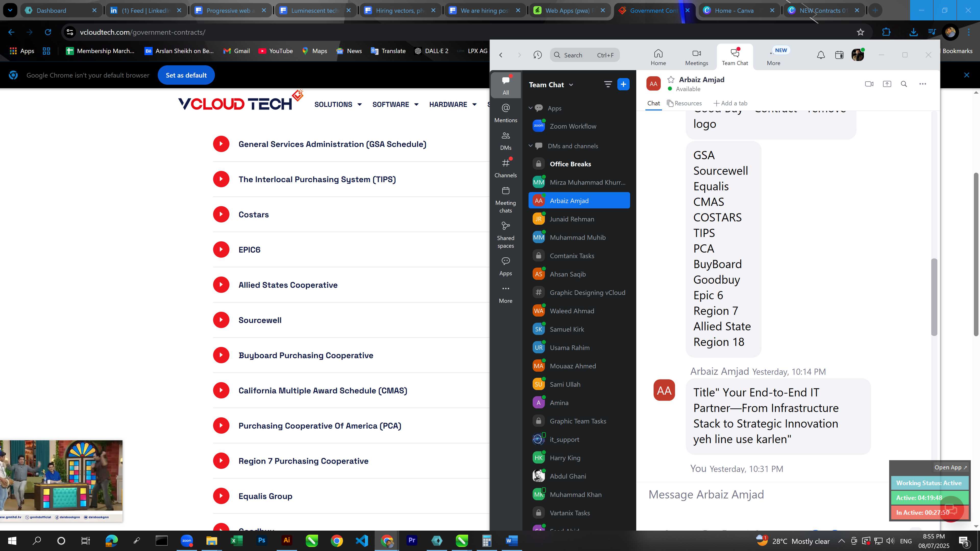Open Mentions in the Zoom sidebar
This screenshot has height=551, width=980.
(506, 113)
